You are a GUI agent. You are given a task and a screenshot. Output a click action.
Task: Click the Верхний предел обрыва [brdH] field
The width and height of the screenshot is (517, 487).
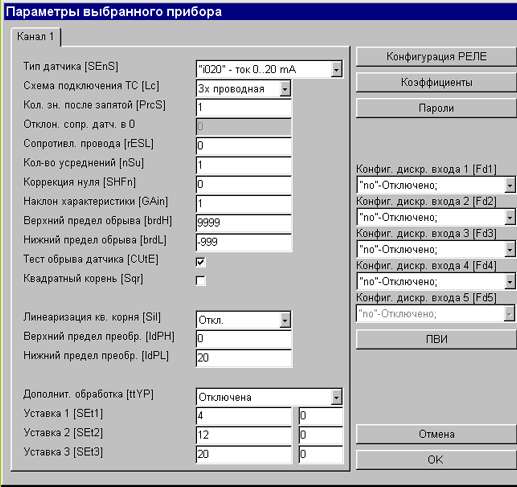[x=244, y=223]
